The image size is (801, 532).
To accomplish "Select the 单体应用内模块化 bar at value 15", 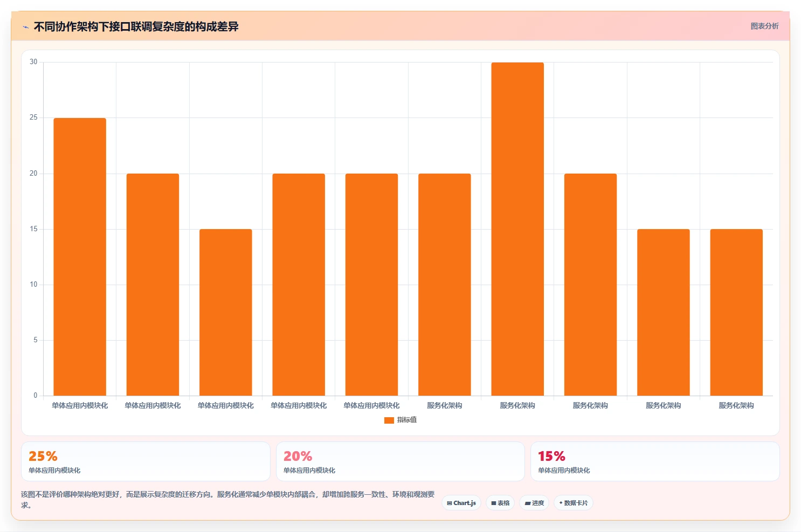I will pyautogui.click(x=226, y=312).
